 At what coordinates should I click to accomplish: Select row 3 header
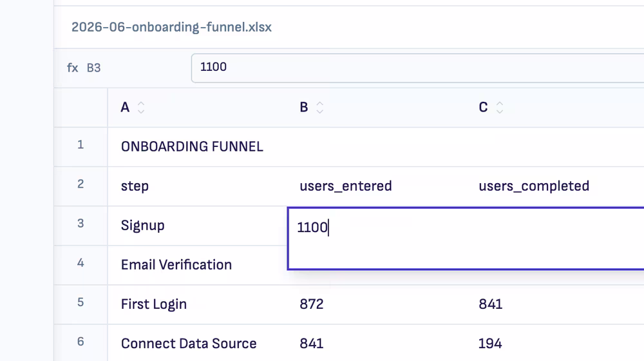click(x=80, y=226)
